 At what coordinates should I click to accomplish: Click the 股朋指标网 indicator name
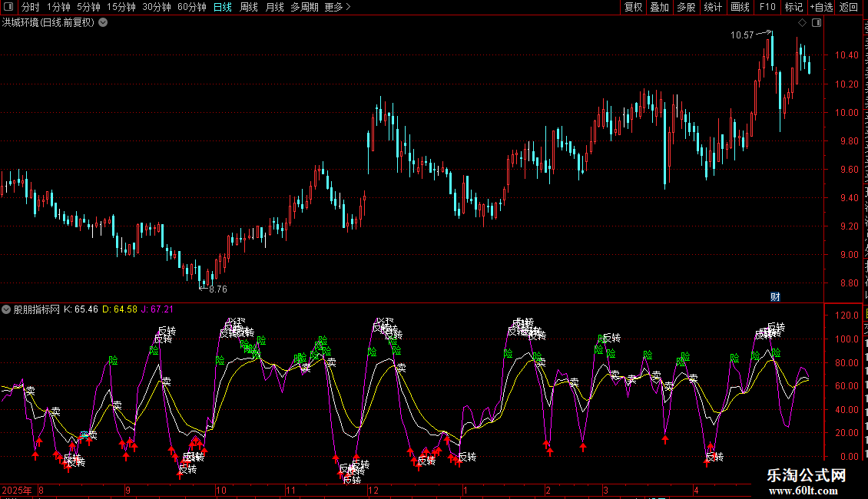tap(37, 309)
